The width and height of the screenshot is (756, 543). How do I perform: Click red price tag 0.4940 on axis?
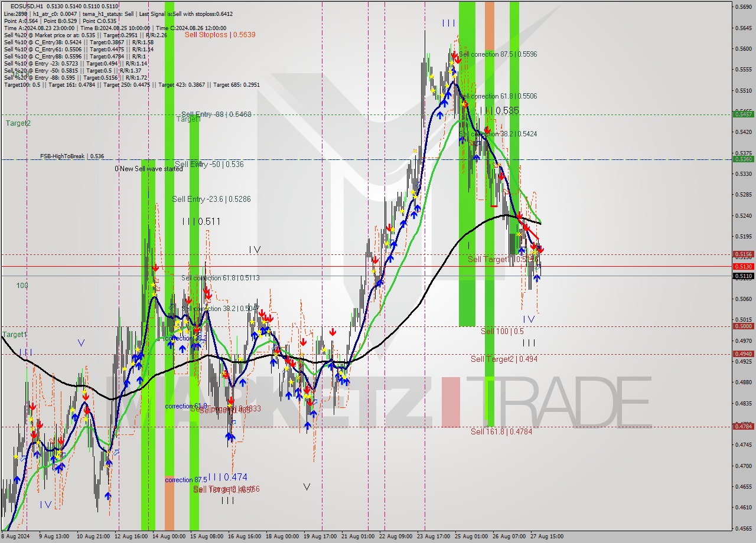tap(743, 354)
